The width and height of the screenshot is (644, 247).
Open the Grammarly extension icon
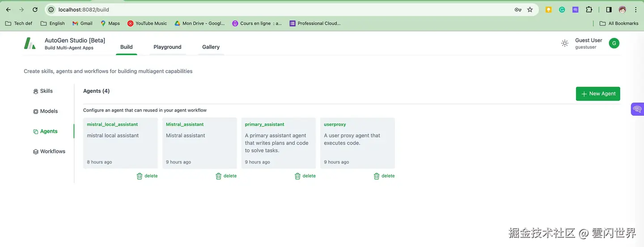[562, 9]
